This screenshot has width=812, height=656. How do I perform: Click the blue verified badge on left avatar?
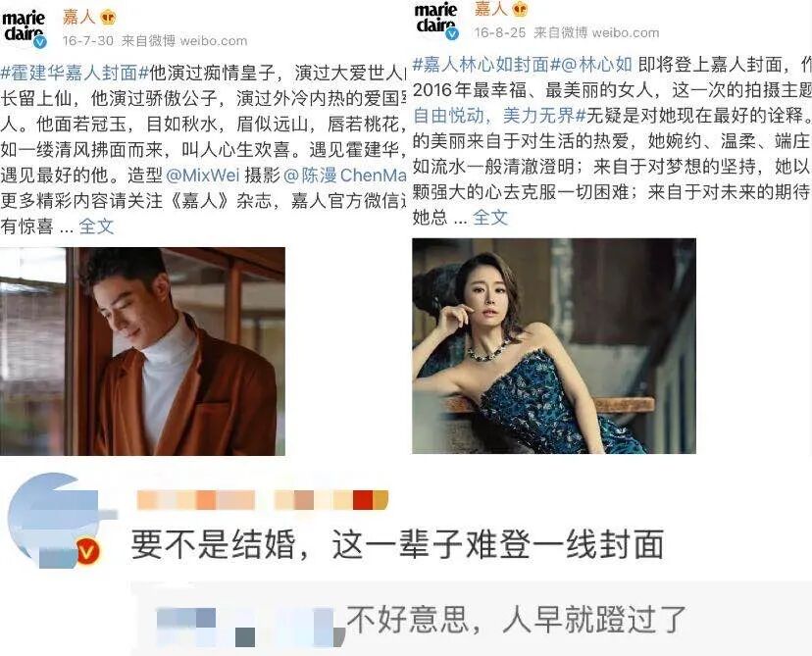tap(40, 42)
